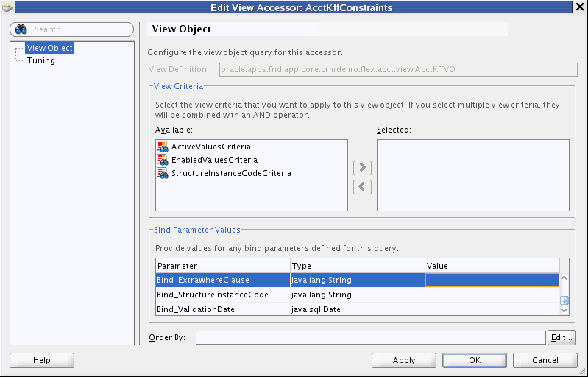Close the dialog with the X button
This screenshot has height=377, width=588.
[x=580, y=7]
